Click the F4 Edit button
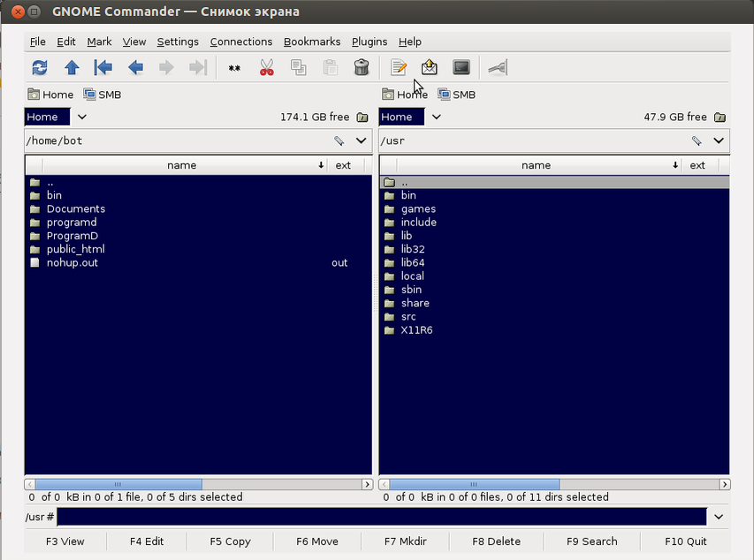The image size is (754, 560). point(147,541)
